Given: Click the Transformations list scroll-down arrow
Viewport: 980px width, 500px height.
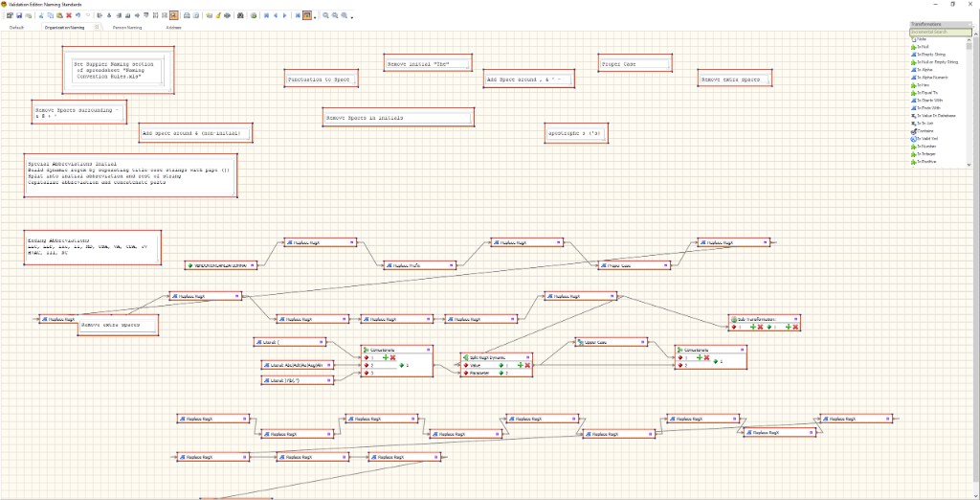Looking at the screenshot, I should point(969,163).
